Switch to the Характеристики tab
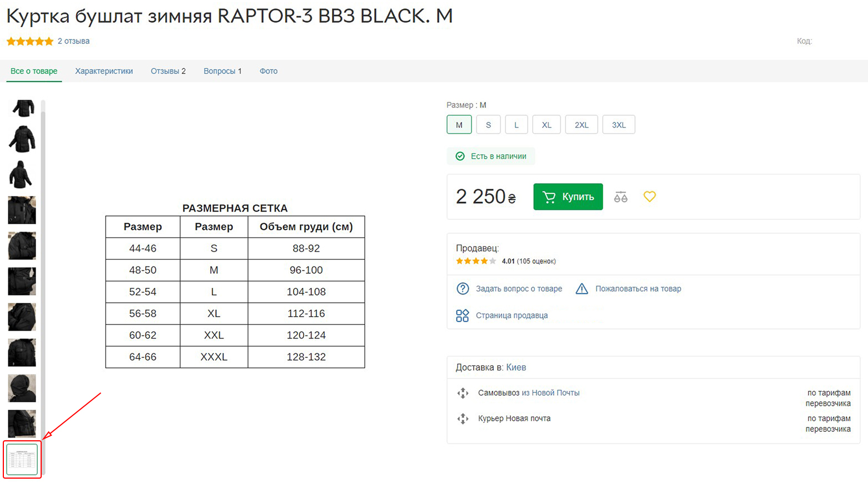This screenshot has height=482, width=868. coord(104,71)
